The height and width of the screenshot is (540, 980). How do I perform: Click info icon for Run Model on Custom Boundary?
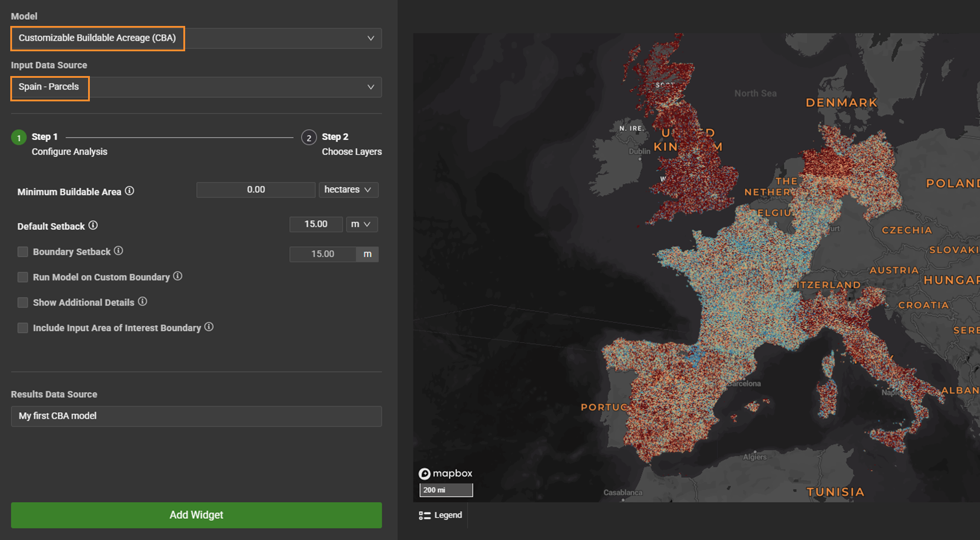pos(178,276)
